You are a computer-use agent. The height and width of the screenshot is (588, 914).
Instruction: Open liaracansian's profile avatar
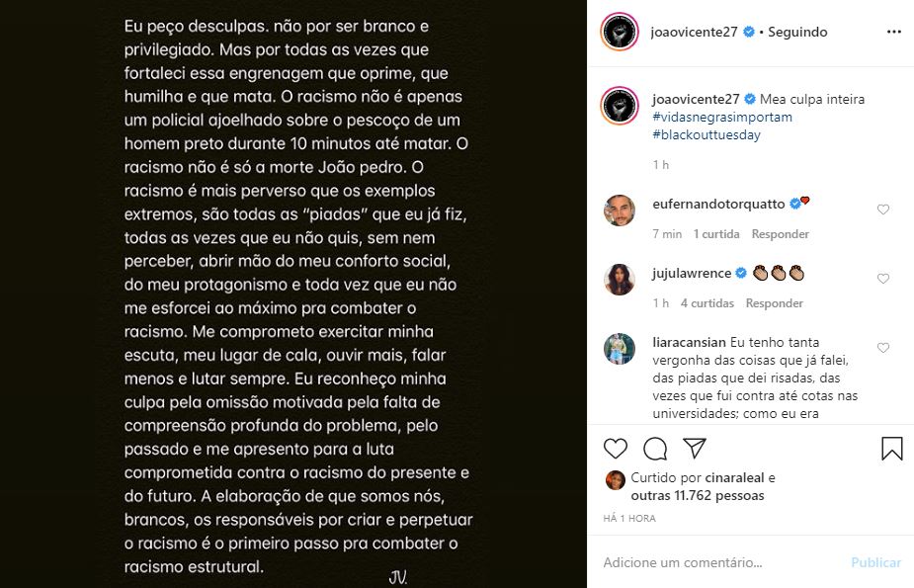(x=620, y=349)
